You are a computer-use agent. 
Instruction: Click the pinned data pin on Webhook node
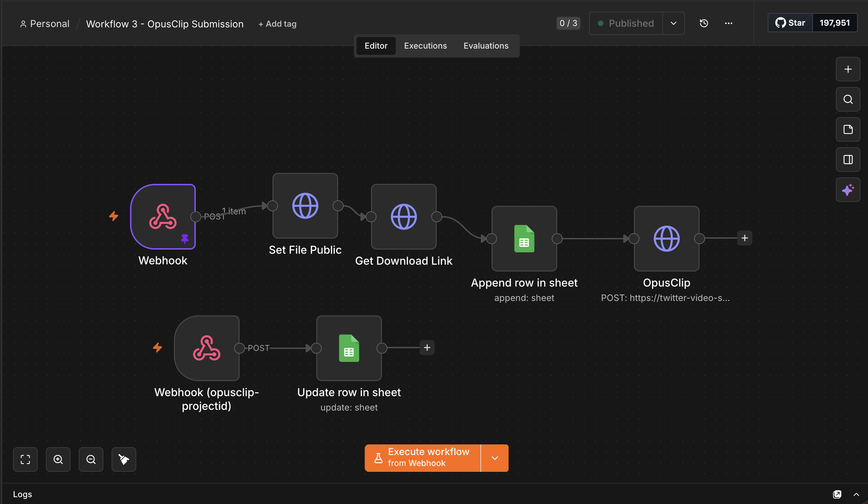pyautogui.click(x=184, y=238)
